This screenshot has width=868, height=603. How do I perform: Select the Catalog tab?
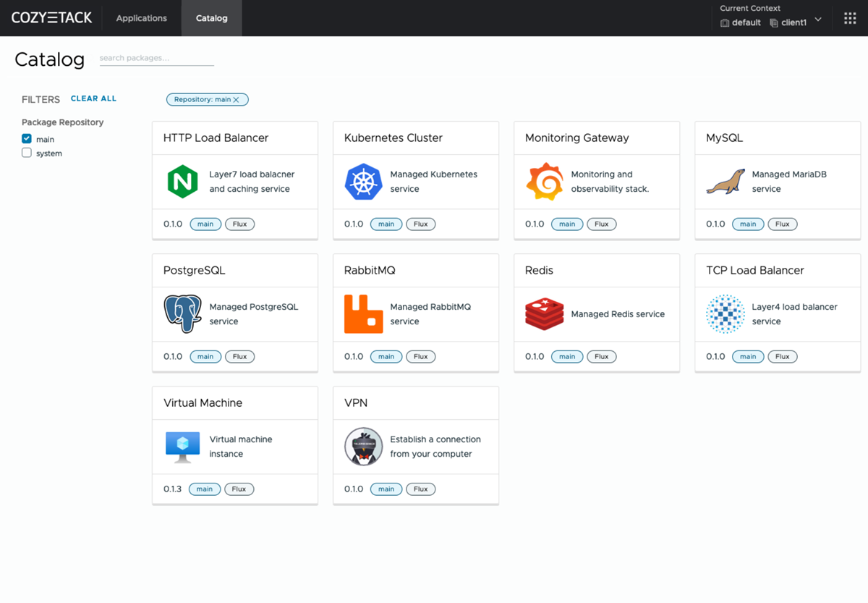tap(211, 18)
